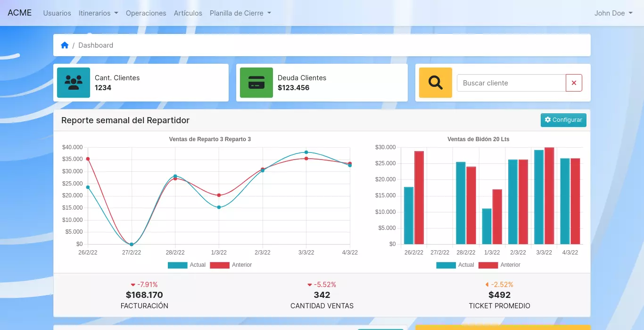Click the Cant. Clientes label
The height and width of the screenshot is (330, 644).
tap(117, 78)
